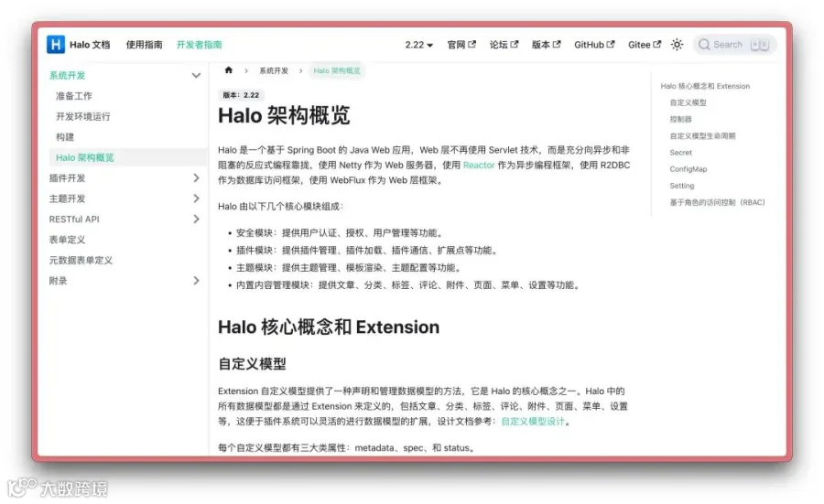
Task: Open the 开发者指南 nav tab
Action: pos(200,45)
